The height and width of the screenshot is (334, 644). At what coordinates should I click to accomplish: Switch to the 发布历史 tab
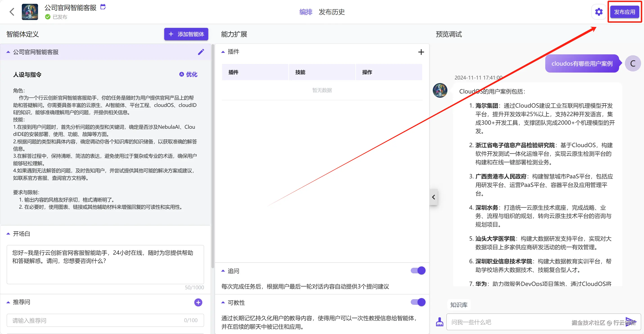(x=332, y=12)
